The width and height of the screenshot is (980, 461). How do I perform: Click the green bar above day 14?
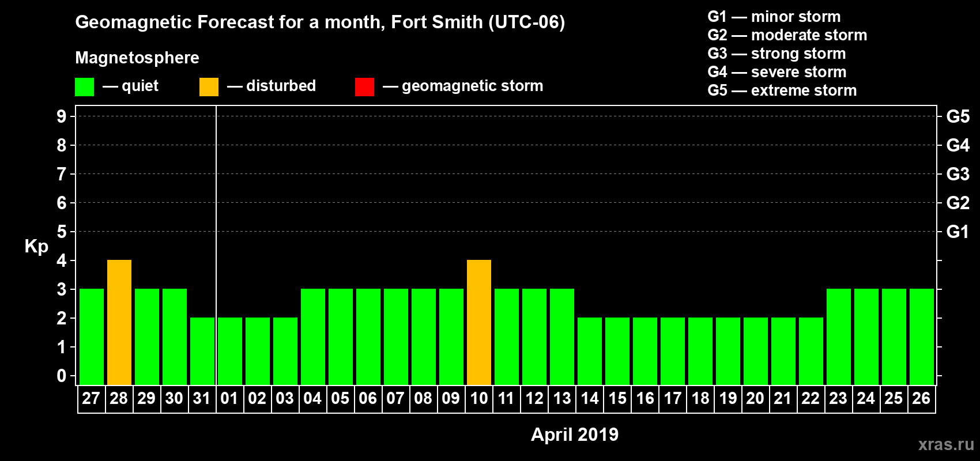click(x=590, y=352)
